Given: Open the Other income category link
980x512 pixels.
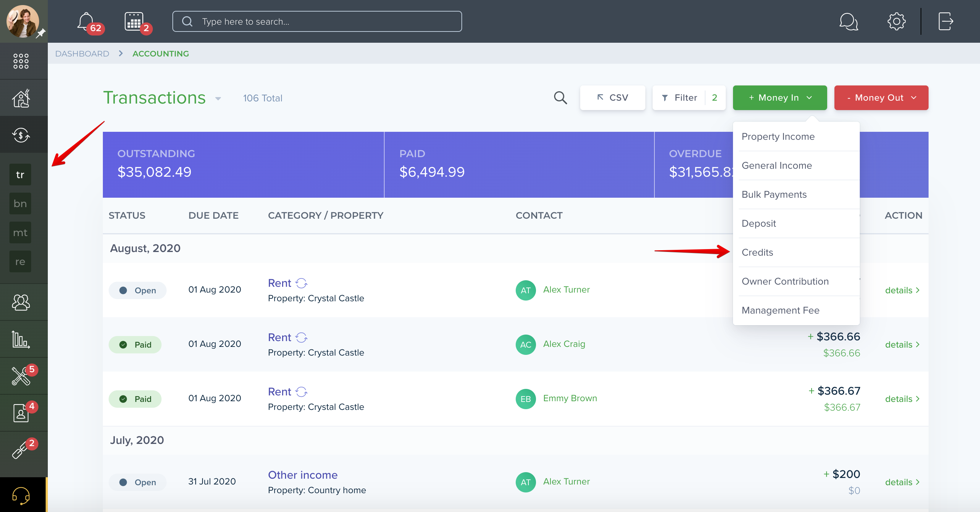Looking at the screenshot, I should (302, 475).
